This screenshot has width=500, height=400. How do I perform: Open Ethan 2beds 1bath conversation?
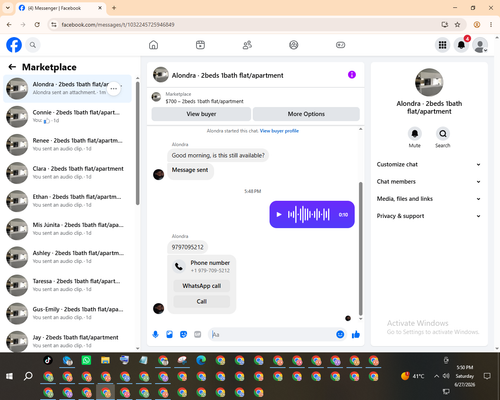click(68, 201)
